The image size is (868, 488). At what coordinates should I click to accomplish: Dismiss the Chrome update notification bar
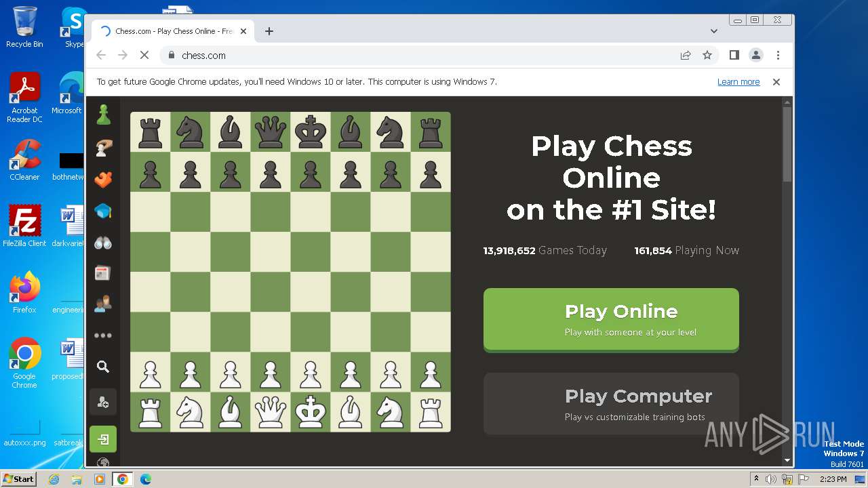click(776, 82)
